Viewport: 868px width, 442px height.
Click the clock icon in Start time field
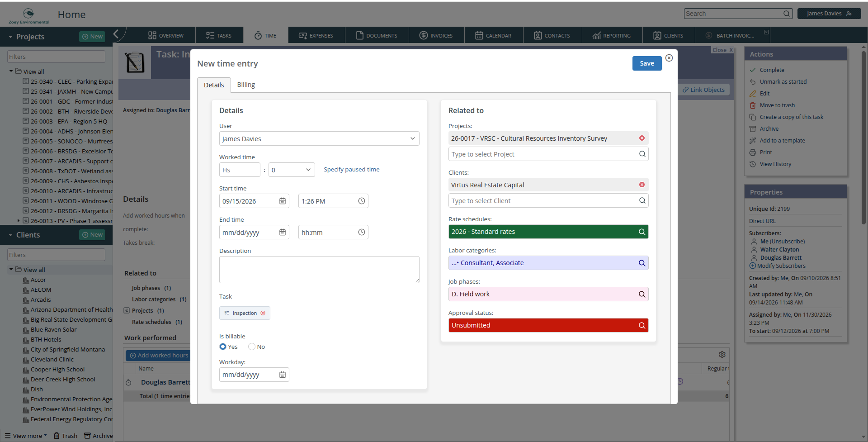(x=361, y=201)
